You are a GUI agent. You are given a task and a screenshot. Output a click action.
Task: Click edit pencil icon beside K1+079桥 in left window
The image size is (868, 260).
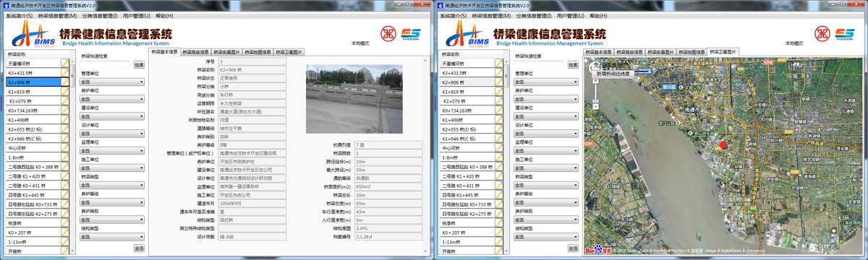[65, 101]
